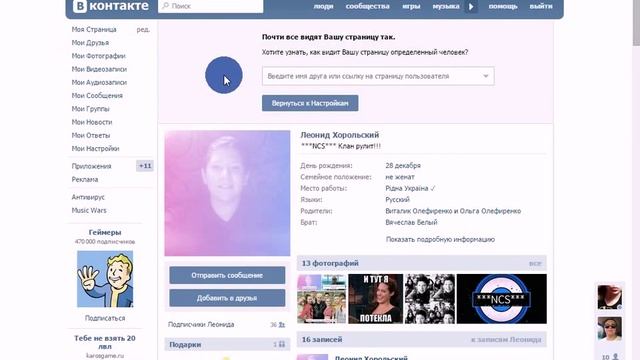Focus the Поиск search field
The image size is (640, 360).
(x=211, y=6)
